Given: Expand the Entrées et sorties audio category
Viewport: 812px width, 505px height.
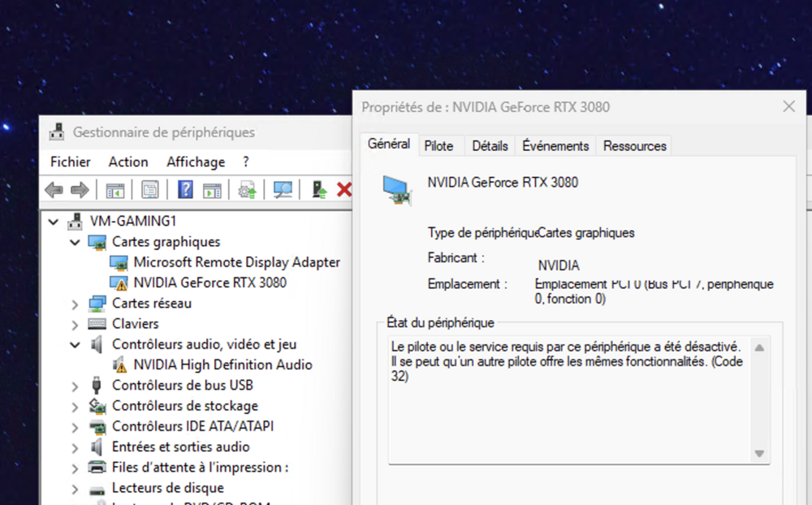Looking at the screenshot, I should click(x=75, y=448).
